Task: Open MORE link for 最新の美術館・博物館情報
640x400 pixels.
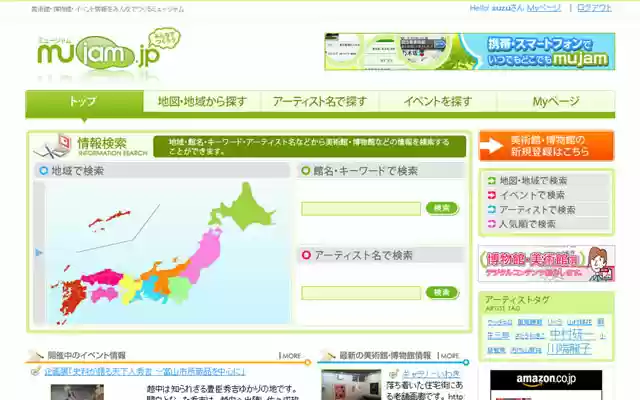Action: 449,356
